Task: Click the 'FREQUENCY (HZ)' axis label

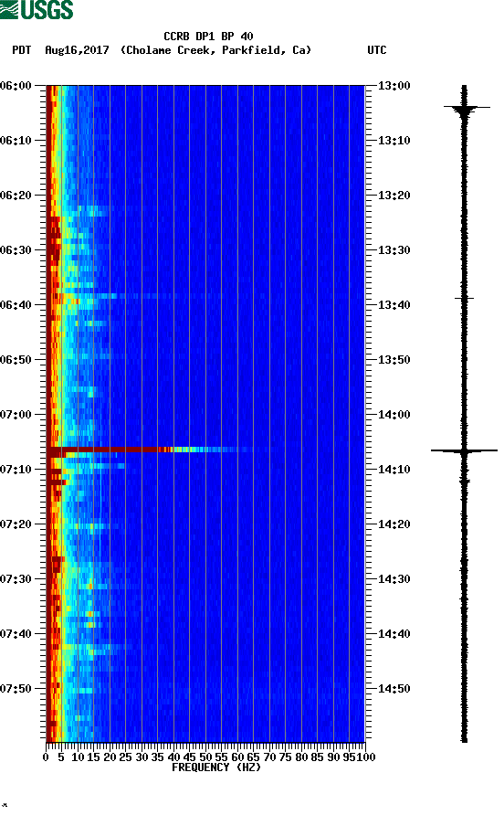Action: coord(216,767)
